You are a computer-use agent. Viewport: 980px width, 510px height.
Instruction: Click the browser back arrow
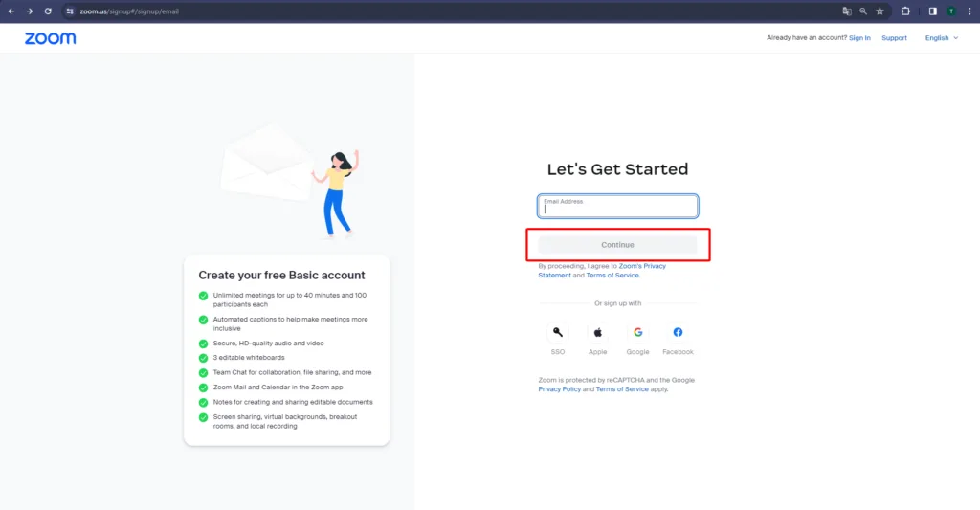[11, 11]
